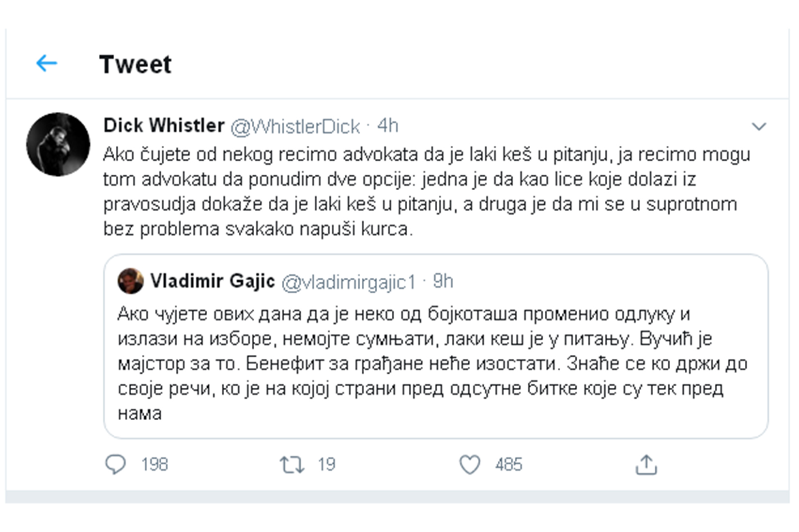Open @vladimirgajic1's profile link
Screen dimensions: 799x532
click(x=348, y=281)
